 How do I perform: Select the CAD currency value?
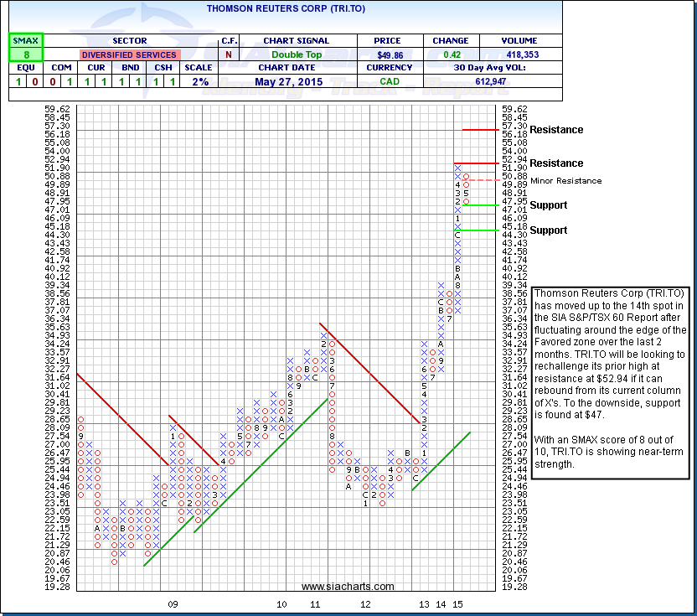click(390, 81)
